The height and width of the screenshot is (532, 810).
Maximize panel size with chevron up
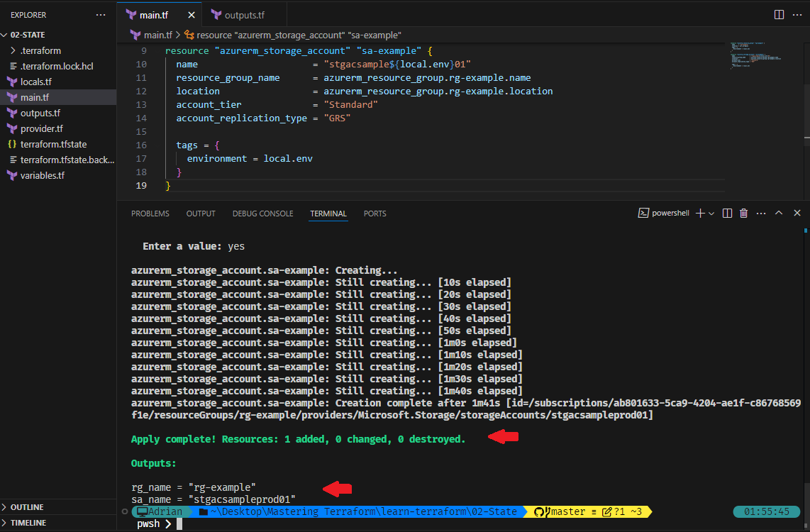point(779,213)
